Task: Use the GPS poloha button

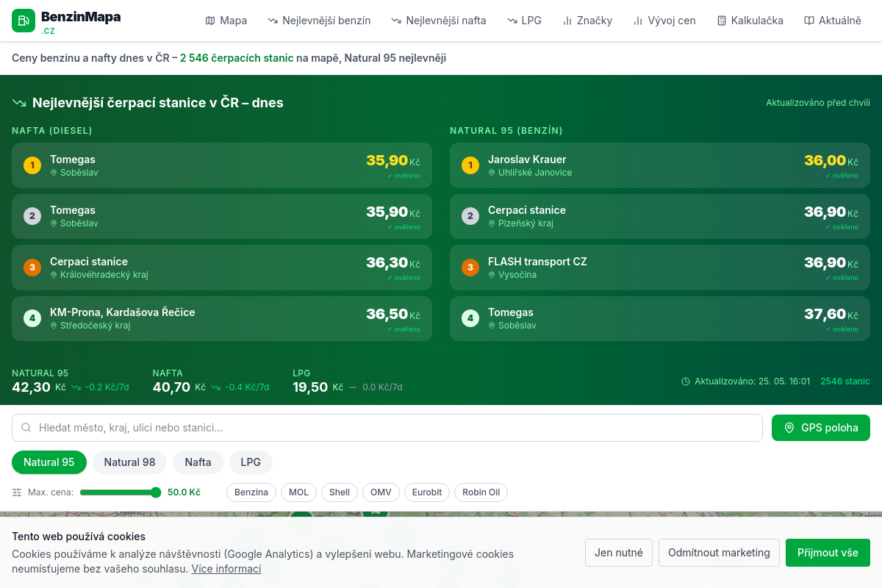Action: coord(821,428)
